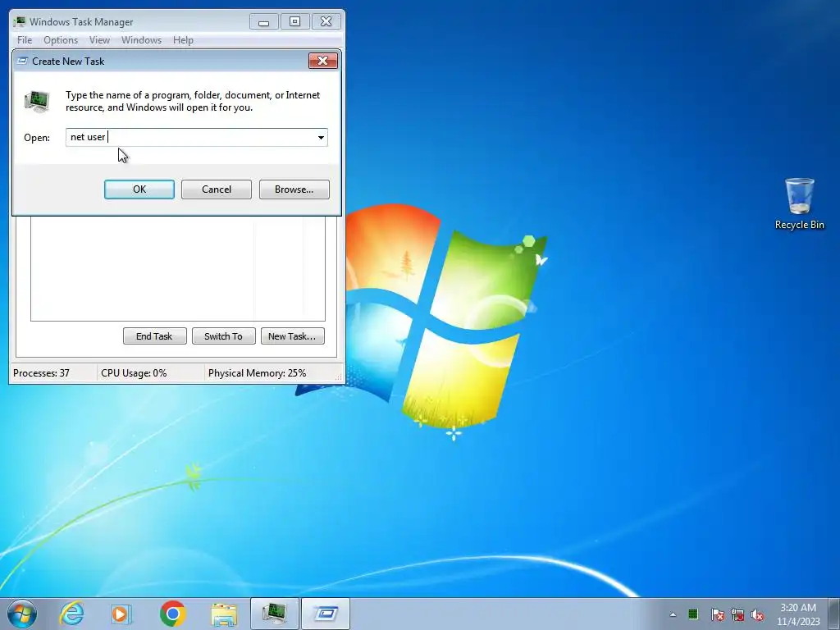The width and height of the screenshot is (840, 630).
Task: Open Action Center flag tray icon
Action: coord(717,614)
